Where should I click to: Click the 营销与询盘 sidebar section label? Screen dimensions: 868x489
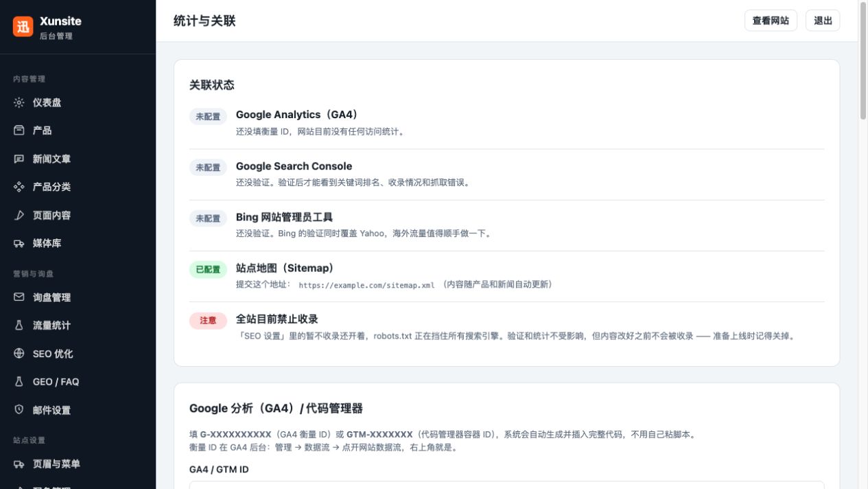click(33, 274)
